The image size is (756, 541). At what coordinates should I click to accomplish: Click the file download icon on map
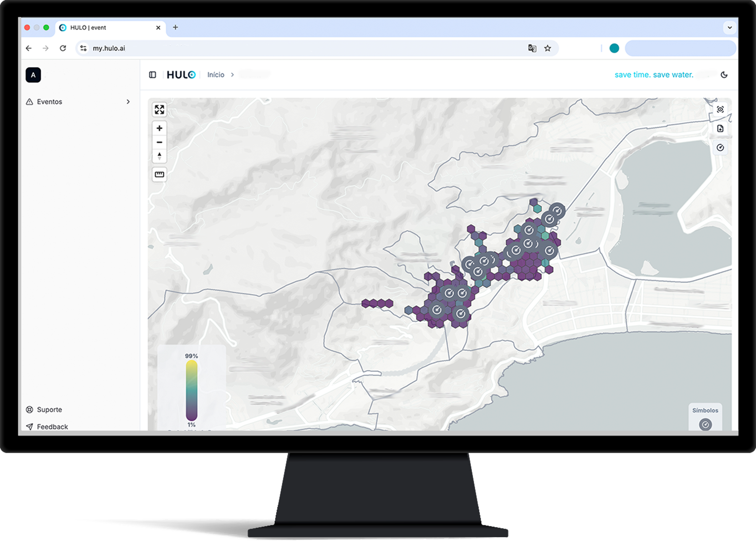pos(720,129)
